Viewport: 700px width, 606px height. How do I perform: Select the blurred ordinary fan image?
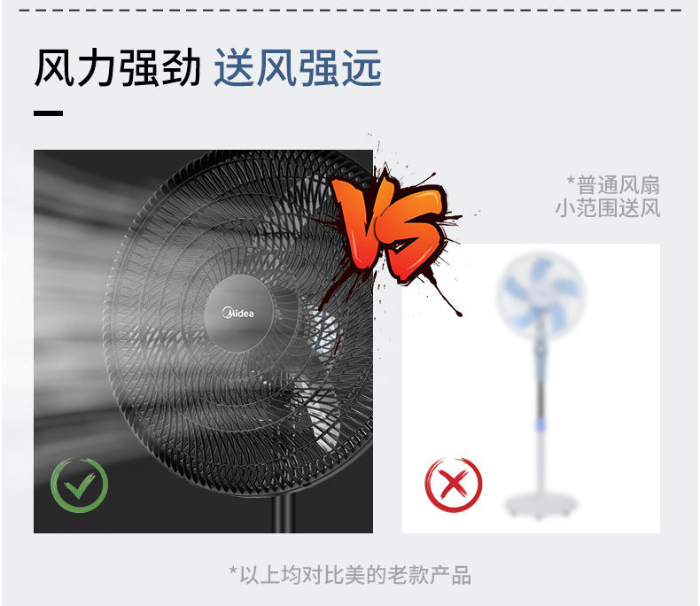531,388
